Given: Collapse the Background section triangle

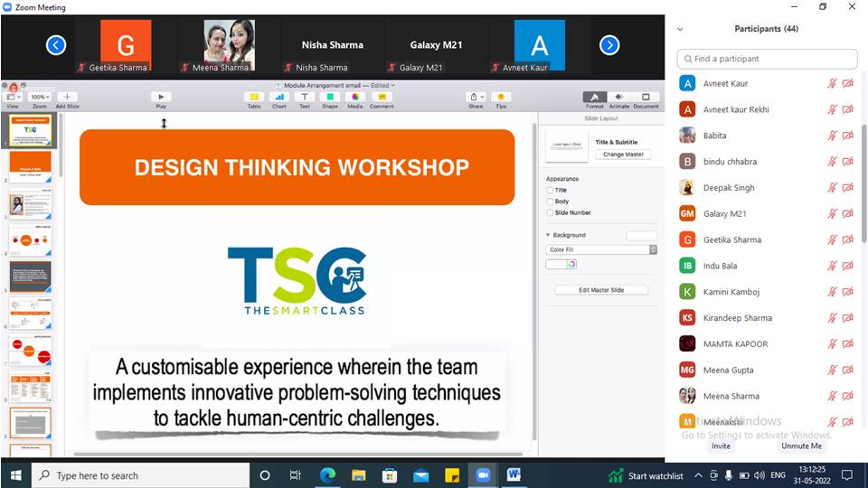Looking at the screenshot, I should click(547, 235).
